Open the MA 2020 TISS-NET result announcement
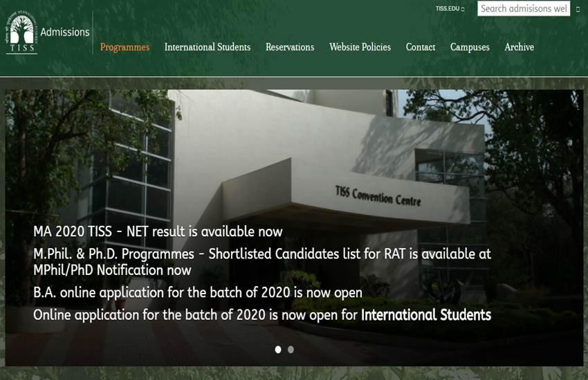 point(158,231)
